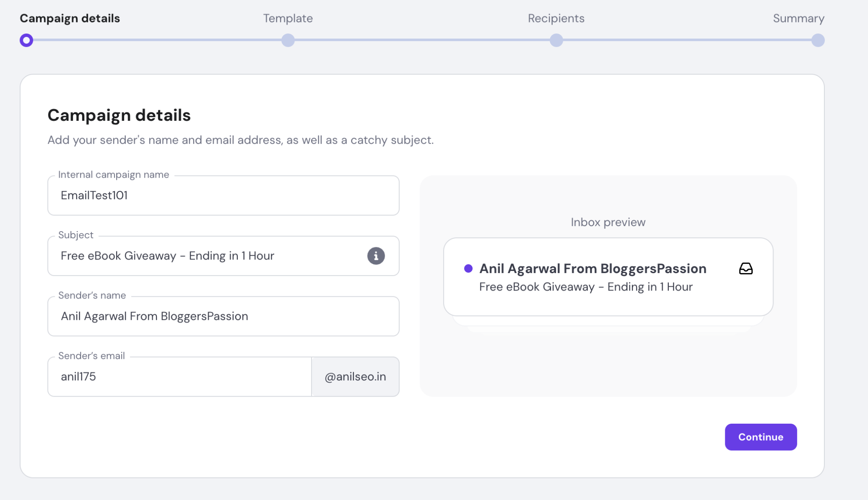Click the Sender's name field
Screen dimensions: 868x500
(x=223, y=316)
